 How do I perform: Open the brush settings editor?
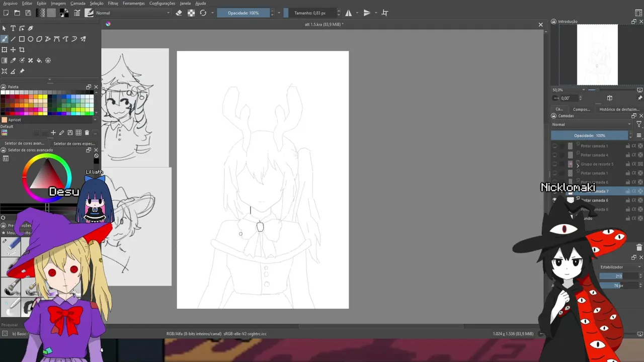77,13
